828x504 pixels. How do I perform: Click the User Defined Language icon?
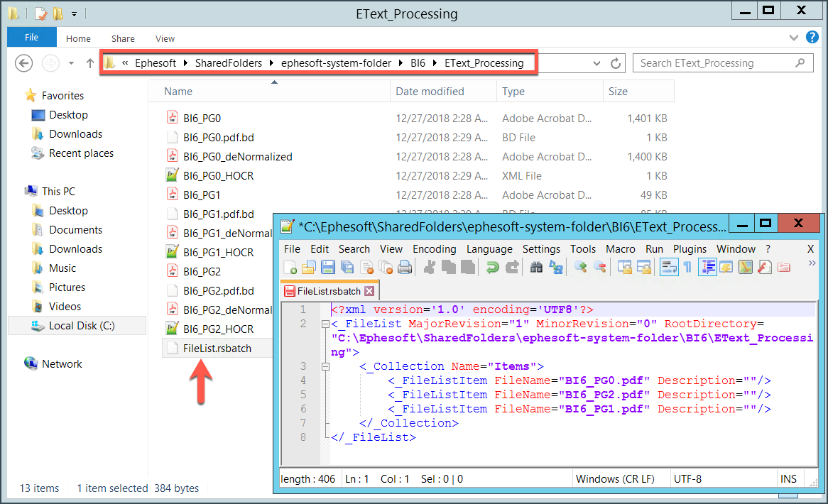726,268
